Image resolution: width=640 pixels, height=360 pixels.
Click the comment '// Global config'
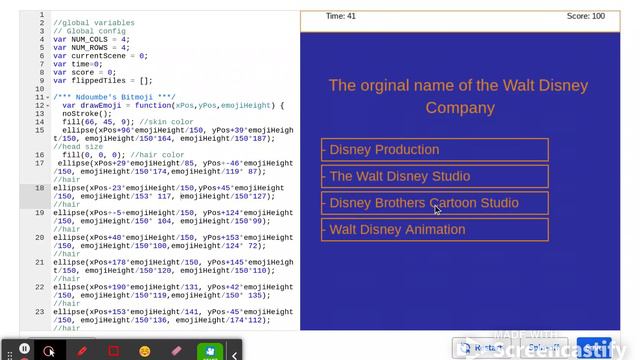(x=89, y=31)
